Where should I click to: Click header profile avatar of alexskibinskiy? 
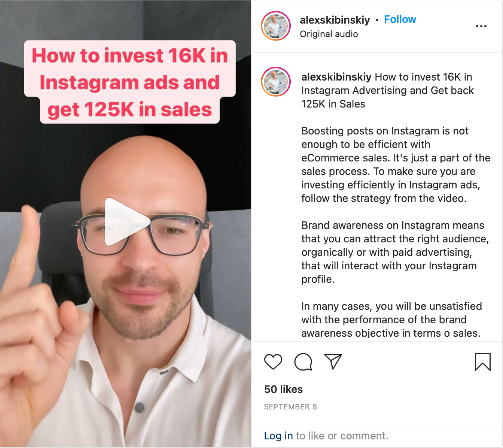click(276, 26)
